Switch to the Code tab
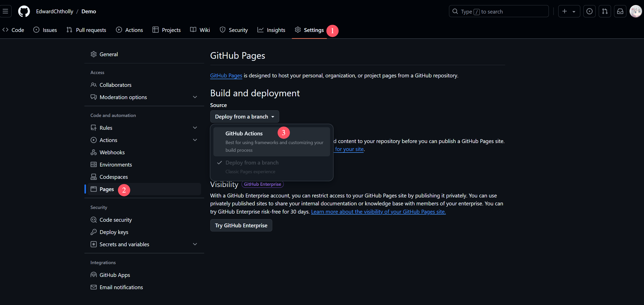Viewport: 644px width, 305px height. click(13, 30)
